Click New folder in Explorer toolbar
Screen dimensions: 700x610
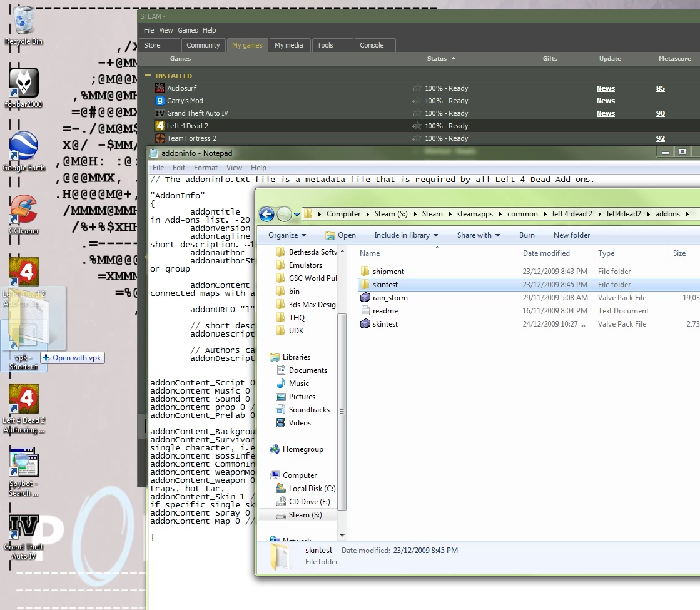[571, 235]
